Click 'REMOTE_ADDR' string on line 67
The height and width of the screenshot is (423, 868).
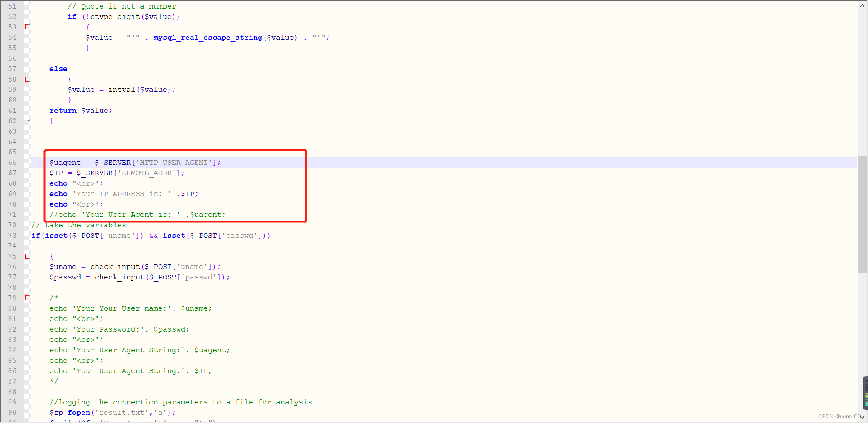(147, 173)
